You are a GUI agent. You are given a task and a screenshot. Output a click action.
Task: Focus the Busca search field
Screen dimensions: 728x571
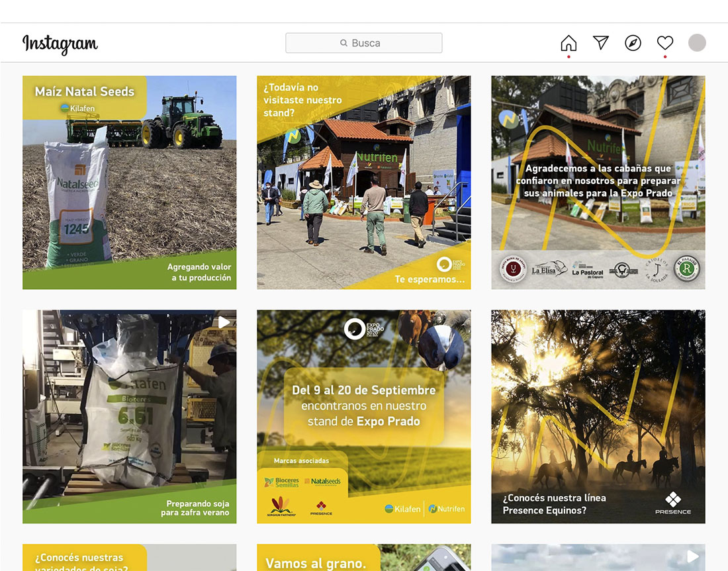(363, 43)
